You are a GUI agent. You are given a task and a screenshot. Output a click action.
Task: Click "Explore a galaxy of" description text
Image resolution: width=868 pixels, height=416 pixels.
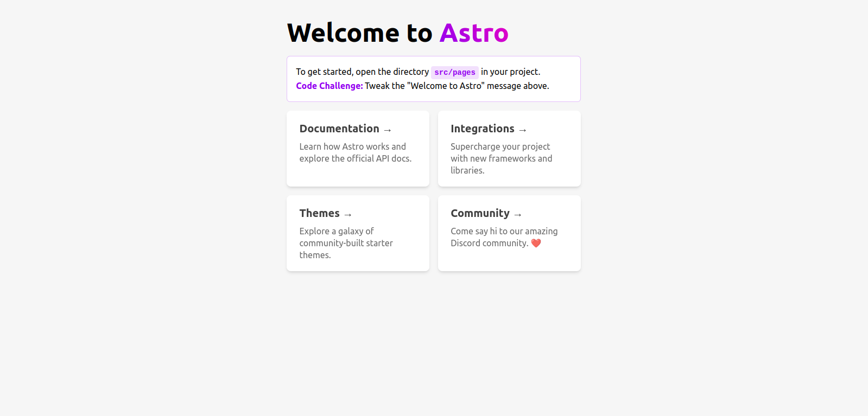(337, 231)
